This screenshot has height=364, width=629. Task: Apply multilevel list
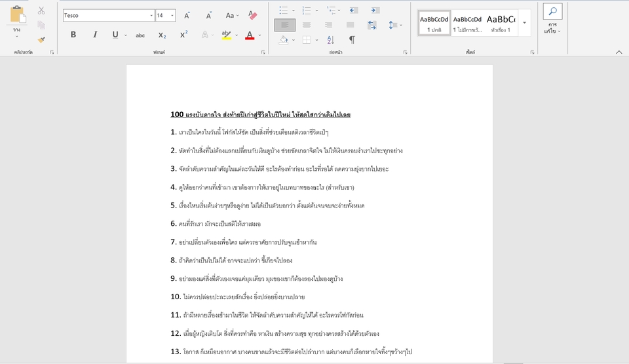pyautogui.click(x=331, y=10)
